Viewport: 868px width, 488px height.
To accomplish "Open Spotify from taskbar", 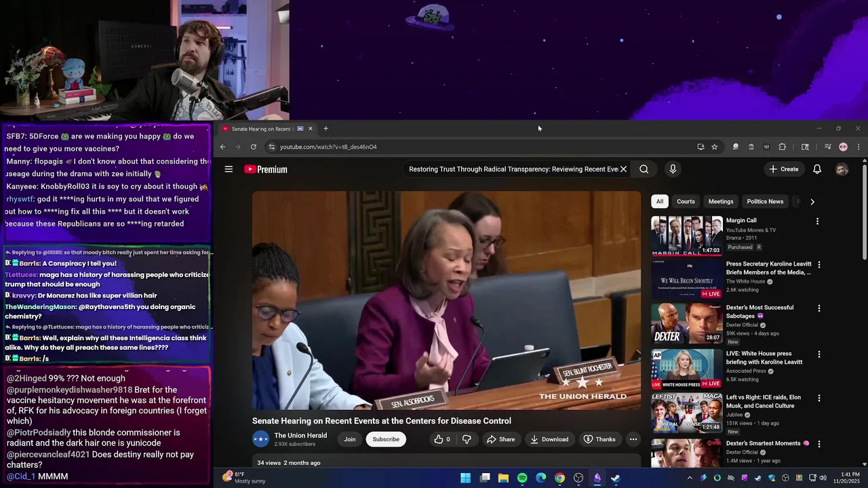I will (522, 478).
